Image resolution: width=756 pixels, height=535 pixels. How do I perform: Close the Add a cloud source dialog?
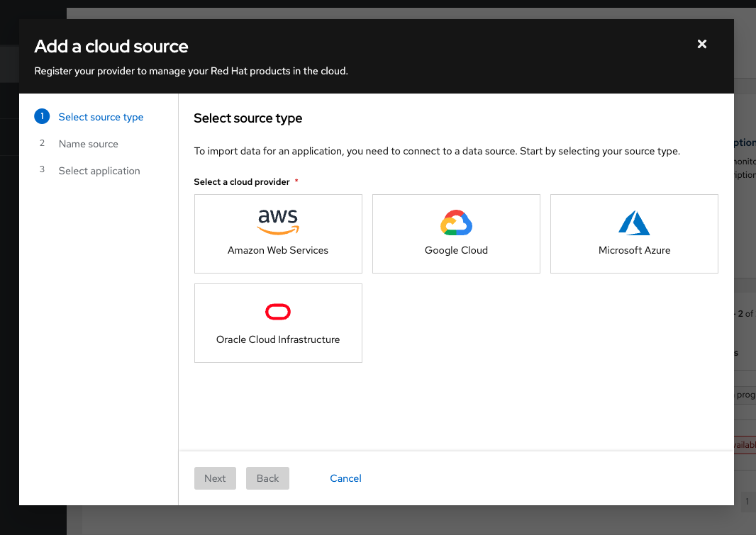click(x=702, y=44)
